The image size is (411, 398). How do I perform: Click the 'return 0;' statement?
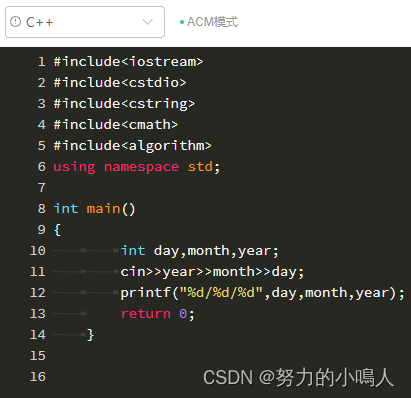pos(158,314)
